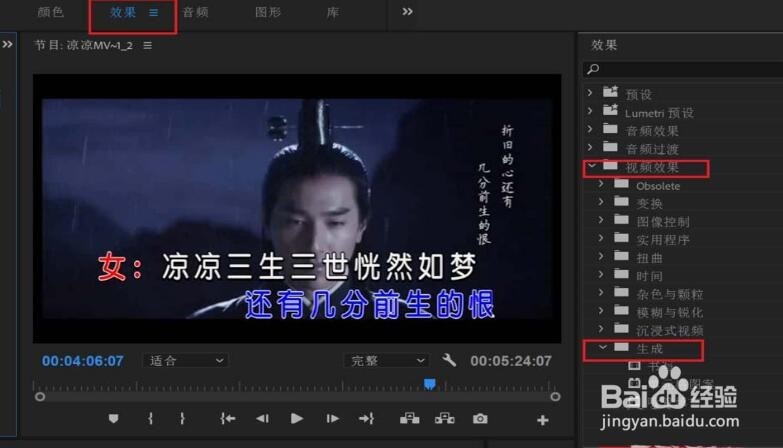Viewport: 783px width, 448px height.
Task: Collapse the 视频效果 folder
Action: pos(592,165)
